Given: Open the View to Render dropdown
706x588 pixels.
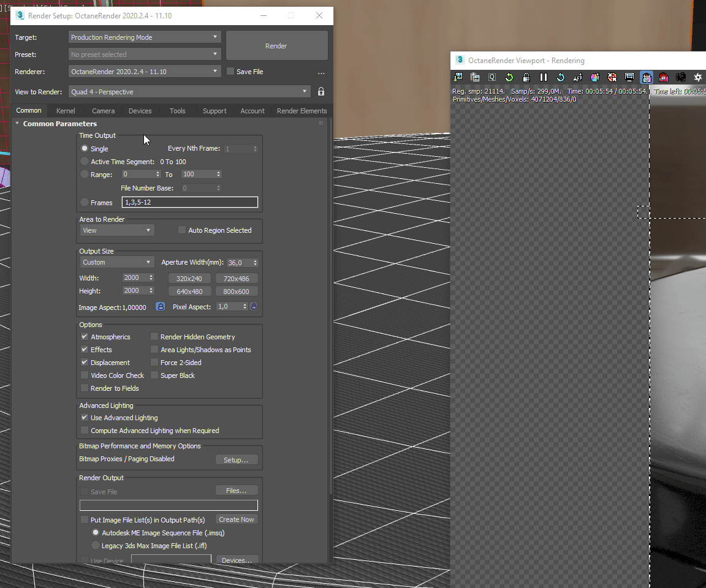Looking at the screenshot, I should coord(189,92).
